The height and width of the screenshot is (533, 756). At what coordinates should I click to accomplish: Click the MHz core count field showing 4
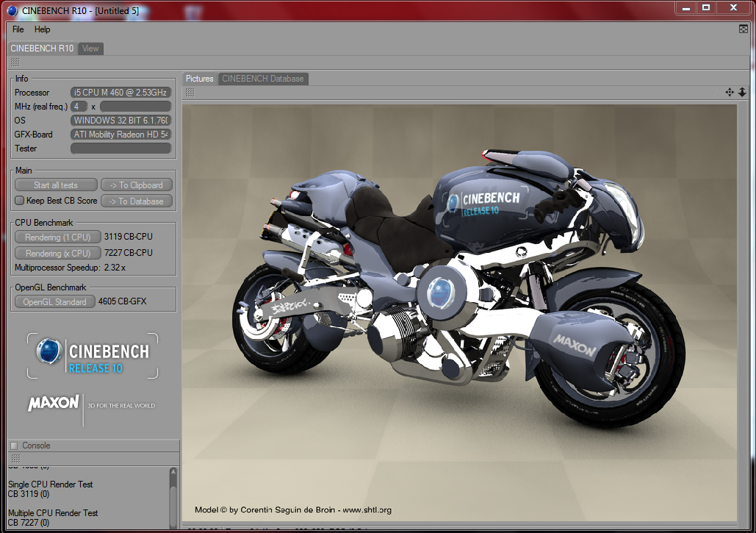[79, 107]
